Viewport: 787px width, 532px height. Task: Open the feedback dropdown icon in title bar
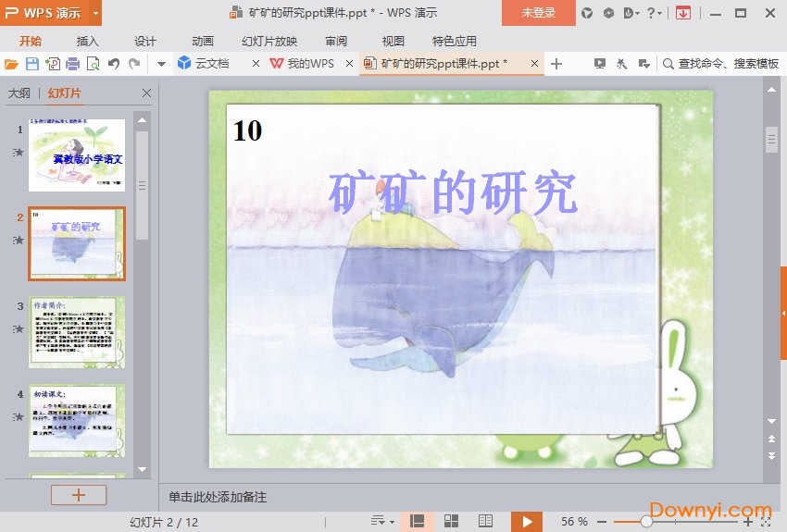631,13
